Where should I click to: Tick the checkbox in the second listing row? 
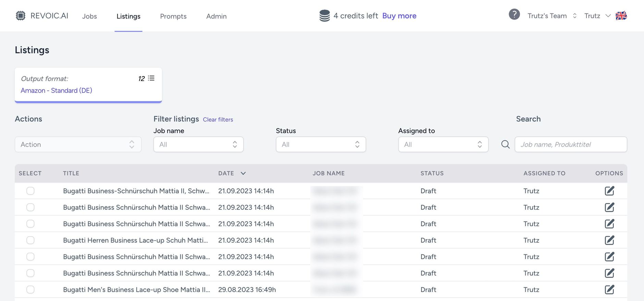click(30, 207)
